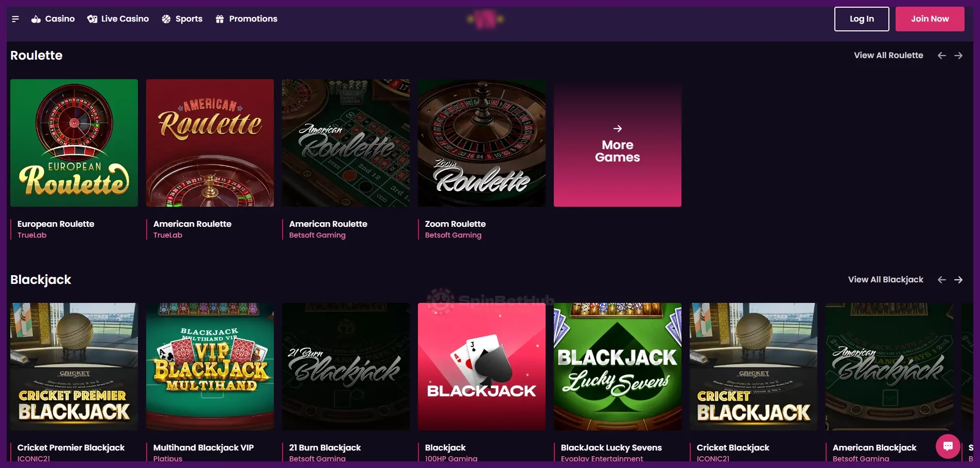Click Blackjack row next arrow
Screen dimensions: 980x468
click(x=958, y=280)
